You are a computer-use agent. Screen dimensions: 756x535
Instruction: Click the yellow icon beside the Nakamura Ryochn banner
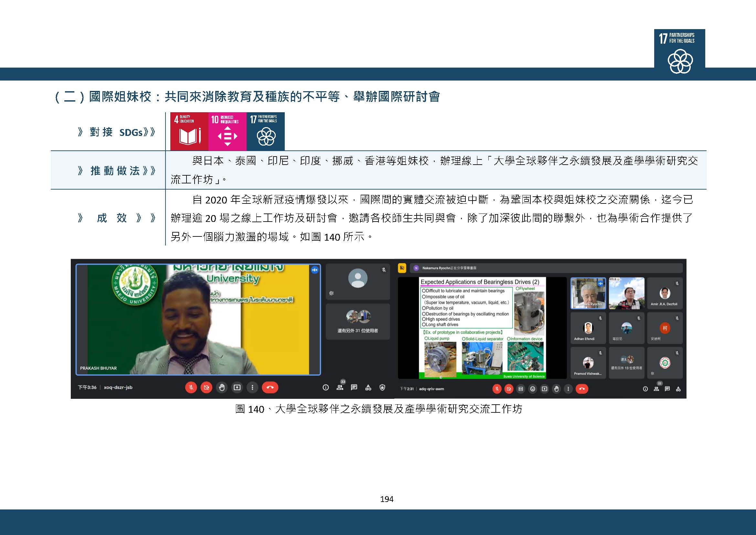pos(402,268)
